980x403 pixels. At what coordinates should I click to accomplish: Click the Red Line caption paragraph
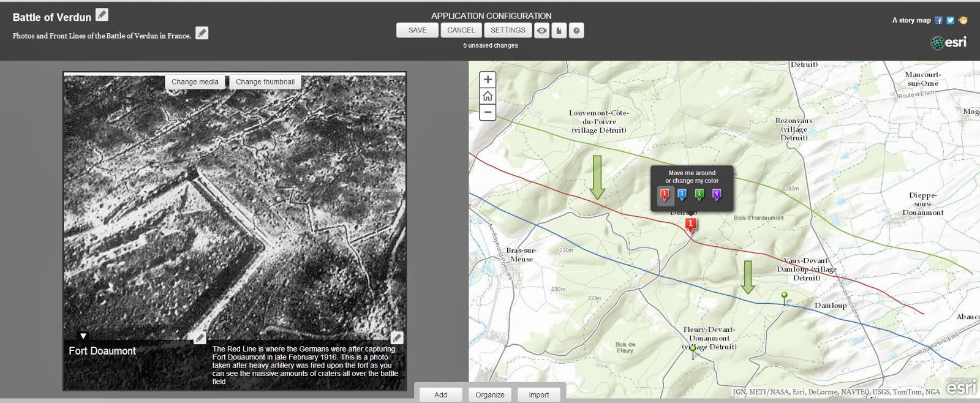305,365
